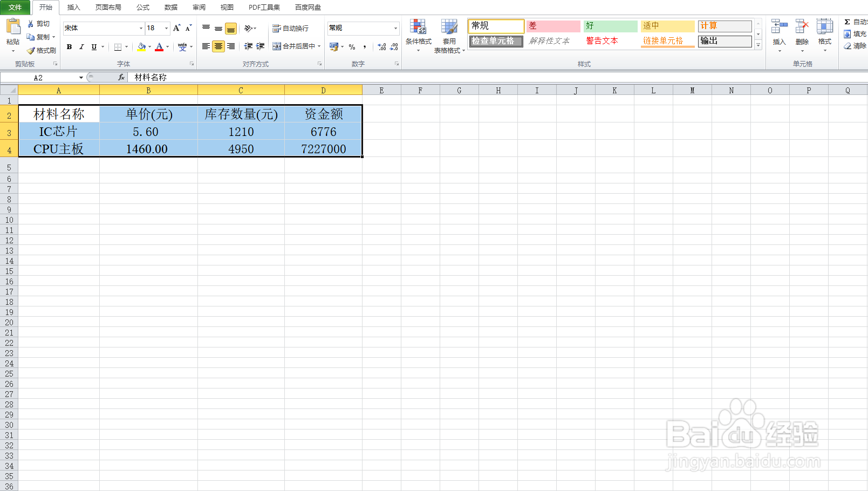This screenshot has height=491, width=868.
Task: Toggle center text alignment
Action: 218,46
